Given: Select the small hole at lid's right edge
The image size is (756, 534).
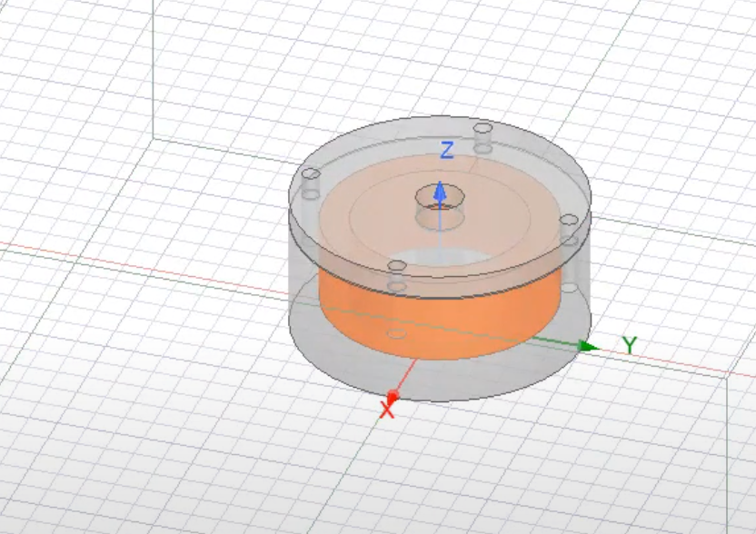Looking at the screenshot, I should pos(569,220).
